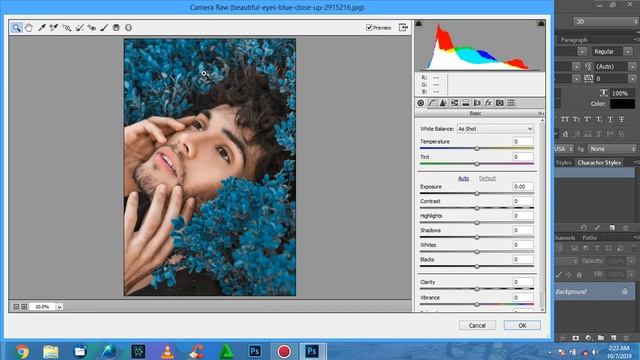Click the black text Color swatch
Screen dimensions: 640x360
[x=622, y=104]
